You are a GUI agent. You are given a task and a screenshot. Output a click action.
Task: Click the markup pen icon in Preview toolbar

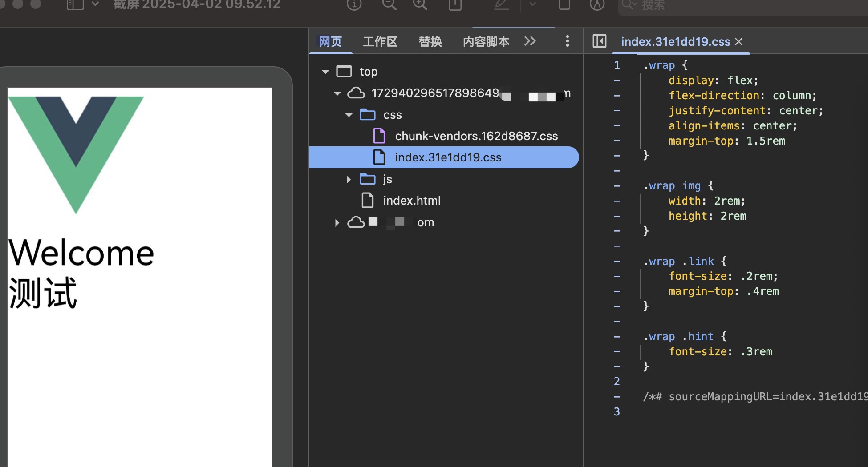[502, 4]
